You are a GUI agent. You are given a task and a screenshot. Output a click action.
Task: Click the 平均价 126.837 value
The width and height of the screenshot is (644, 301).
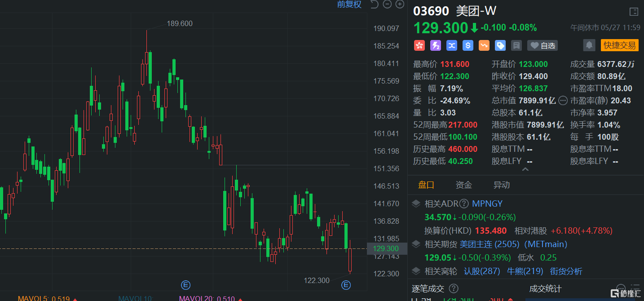point(533,89)
